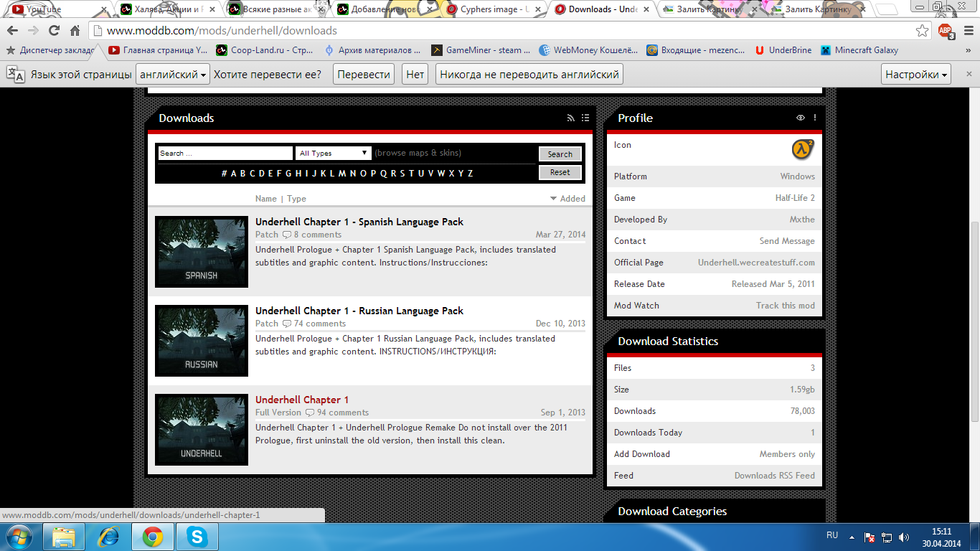Switch to the Добавление нов... tab

point(386,9)
